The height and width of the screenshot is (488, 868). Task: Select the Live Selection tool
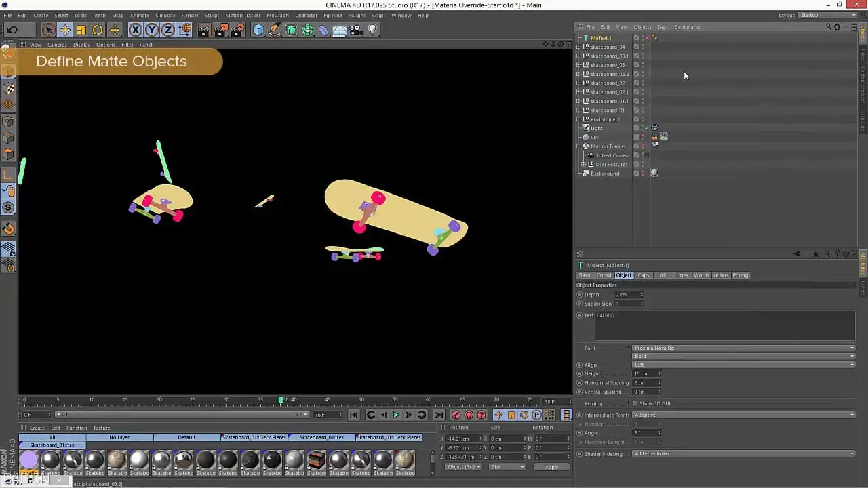(x=48, y=30)
